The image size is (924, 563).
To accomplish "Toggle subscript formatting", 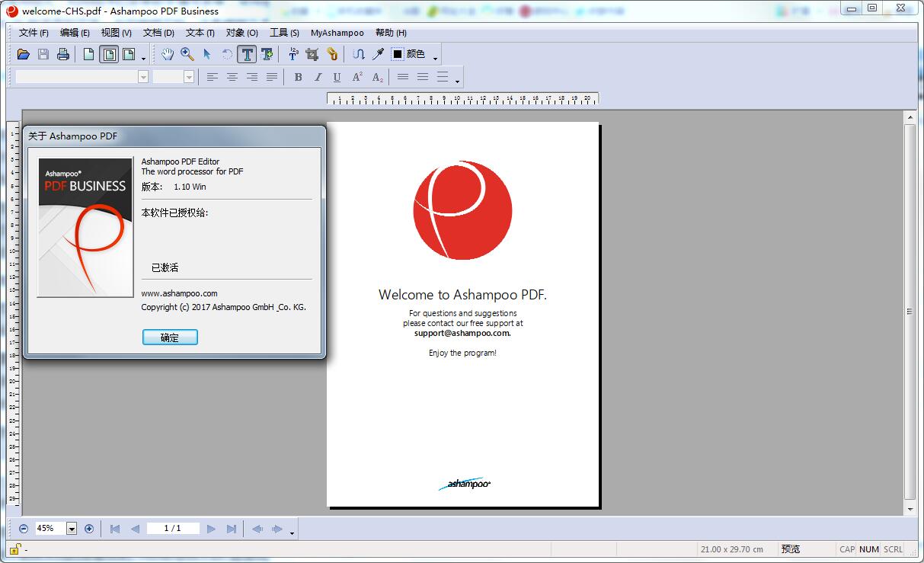I will click(x=377, y=77).
